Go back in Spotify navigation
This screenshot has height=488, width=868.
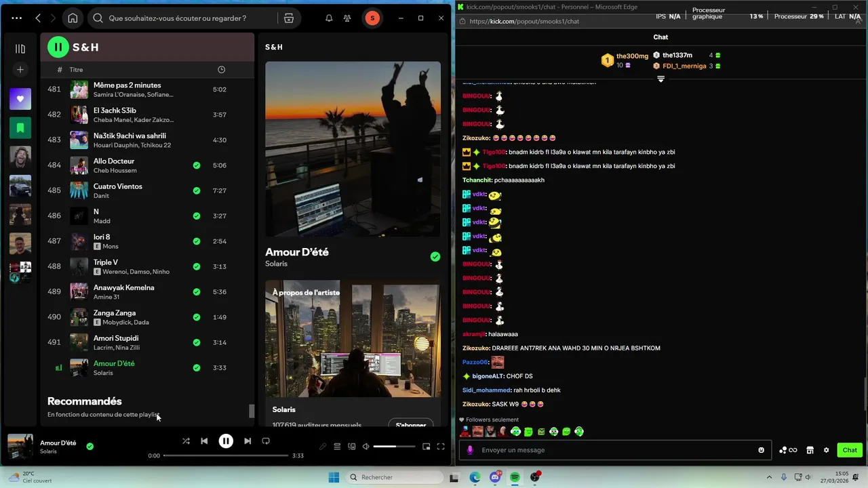[38, 18]
